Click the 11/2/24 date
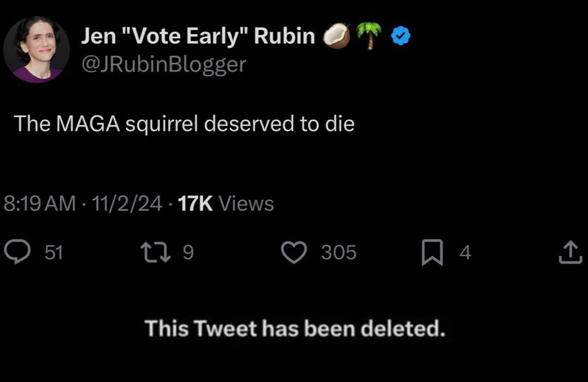The image size is (588, 382). pos(126,204)
